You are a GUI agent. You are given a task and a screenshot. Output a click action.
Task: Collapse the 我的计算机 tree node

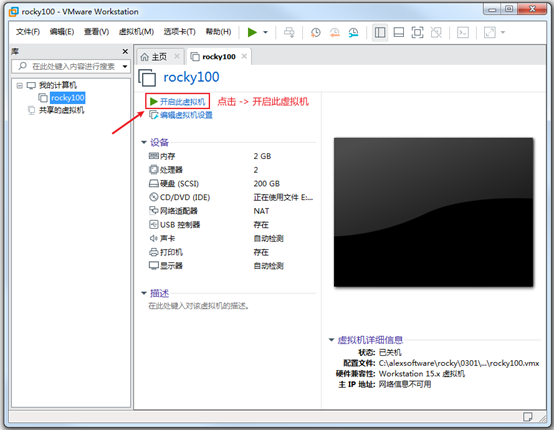[20, 86]
